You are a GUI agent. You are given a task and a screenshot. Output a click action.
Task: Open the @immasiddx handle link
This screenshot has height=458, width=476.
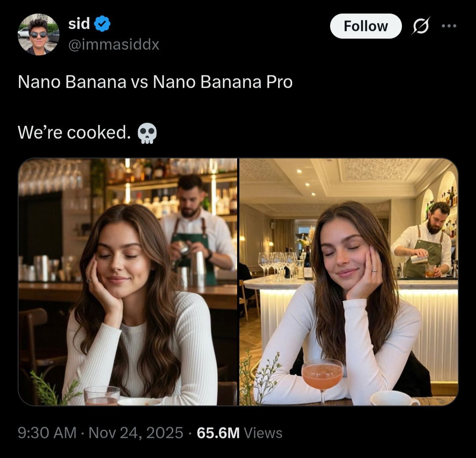click(113, 44)
